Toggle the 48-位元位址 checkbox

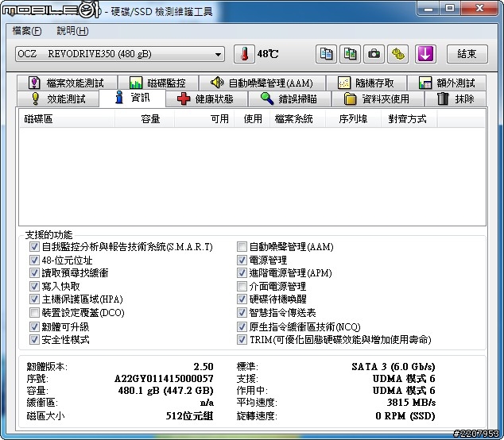pos(34,260)
